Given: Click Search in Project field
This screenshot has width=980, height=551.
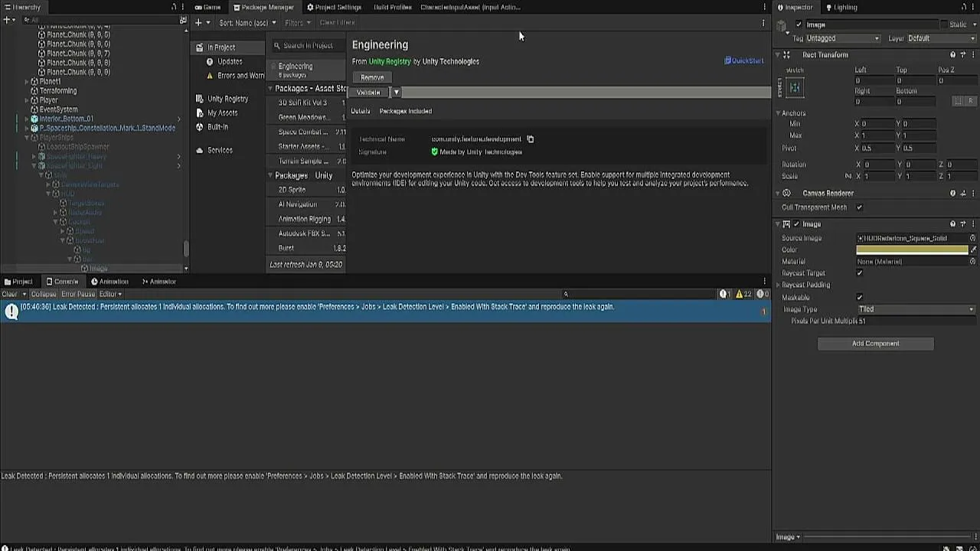Looking at the screenshot, I should click(309, 46).
